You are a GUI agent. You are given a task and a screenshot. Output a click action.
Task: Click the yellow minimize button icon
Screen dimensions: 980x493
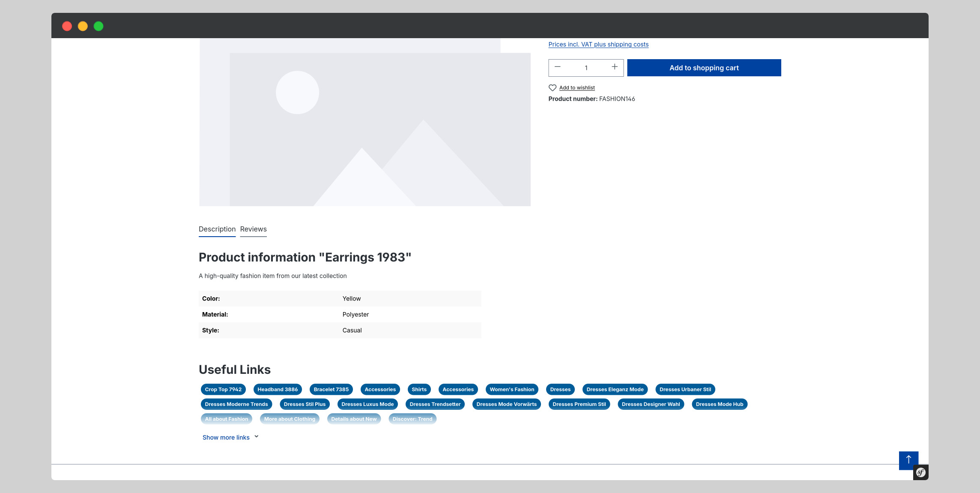[82, 25]
